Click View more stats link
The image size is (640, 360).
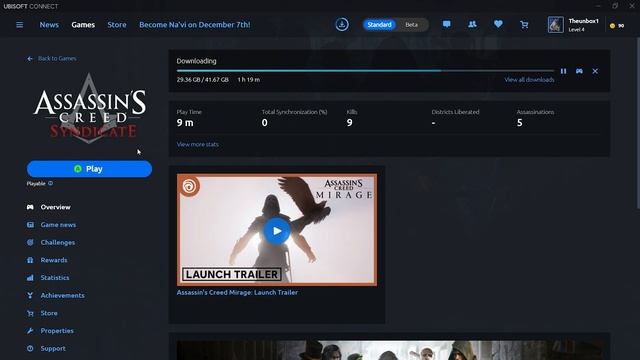[x=198, y=144]
